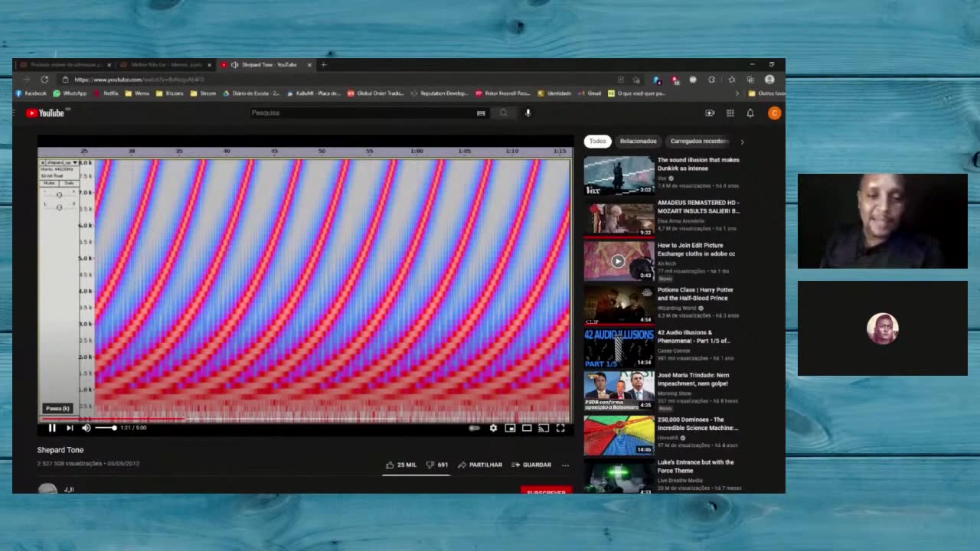The image size is (980, 551).
Task: Open AMADEUS REMASTERED HD video title
Action: [698, 207]
